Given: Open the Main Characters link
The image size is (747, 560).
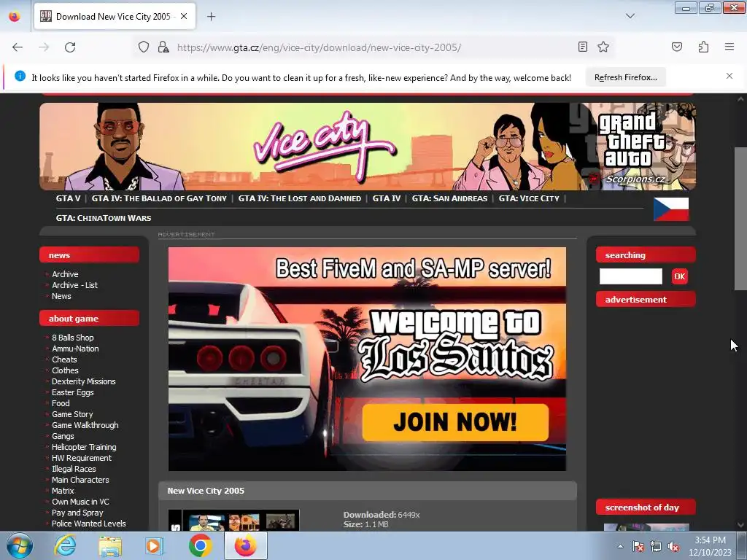Looking at the screenshot, I should tap(80, 480).
